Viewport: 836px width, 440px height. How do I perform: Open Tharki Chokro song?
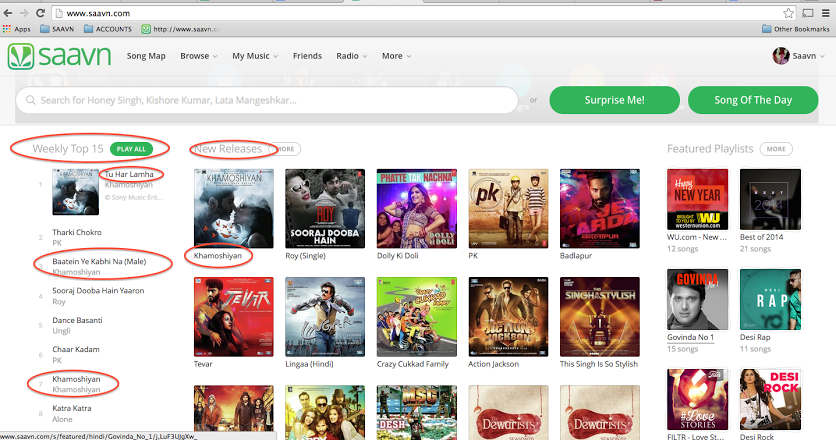coord(77,232)
